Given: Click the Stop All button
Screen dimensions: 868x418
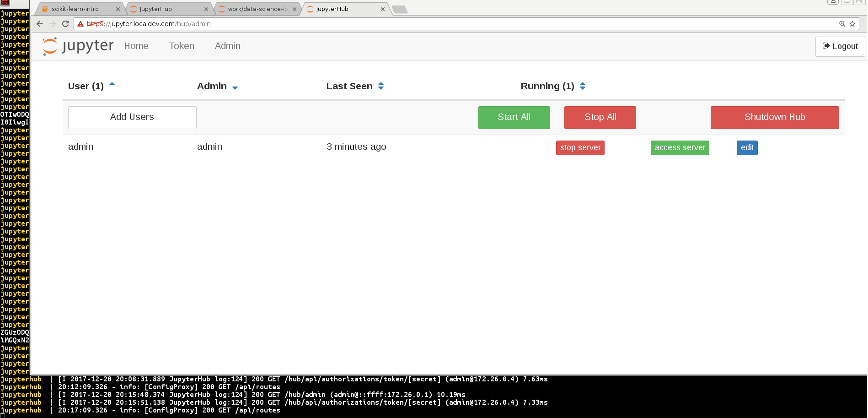Looking at the screenshot, I should coord(600,117).
